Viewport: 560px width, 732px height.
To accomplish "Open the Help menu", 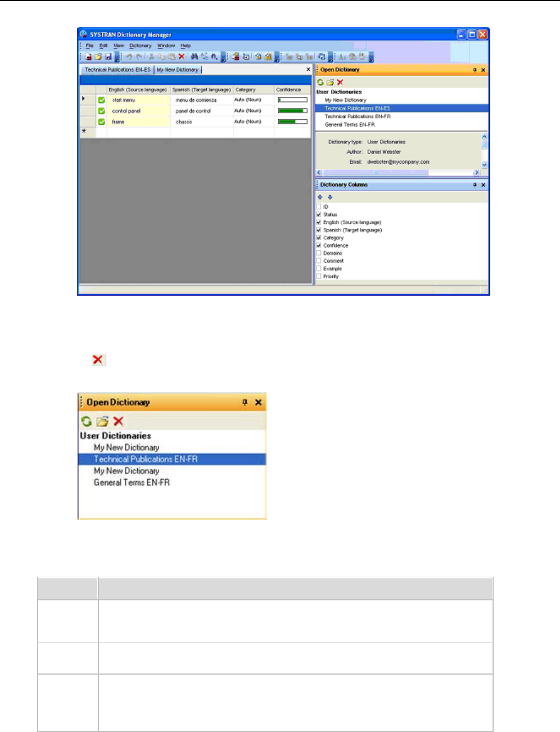I will (x=186, y=46).
